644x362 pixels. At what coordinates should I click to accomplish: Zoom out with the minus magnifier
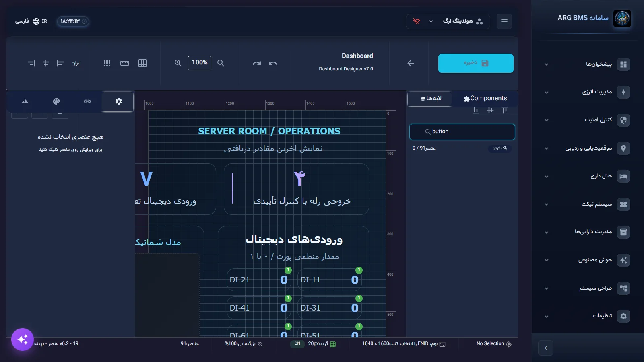[x=221, y=63]
